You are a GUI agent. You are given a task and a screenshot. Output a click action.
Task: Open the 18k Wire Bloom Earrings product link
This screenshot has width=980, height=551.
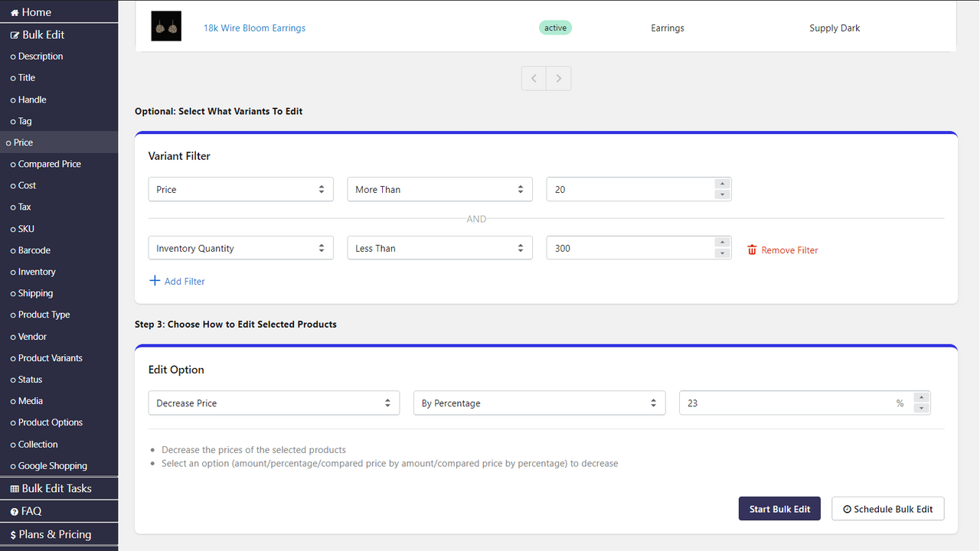254,28
